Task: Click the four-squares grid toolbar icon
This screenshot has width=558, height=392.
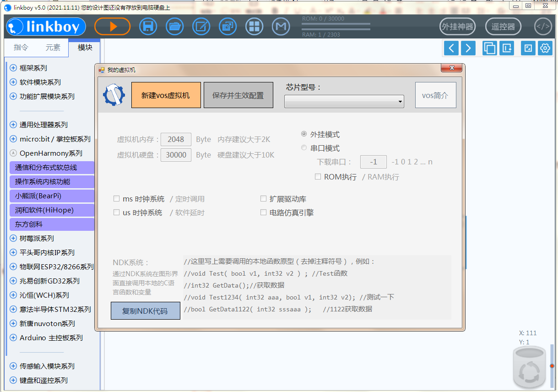Action: [254, 27]
